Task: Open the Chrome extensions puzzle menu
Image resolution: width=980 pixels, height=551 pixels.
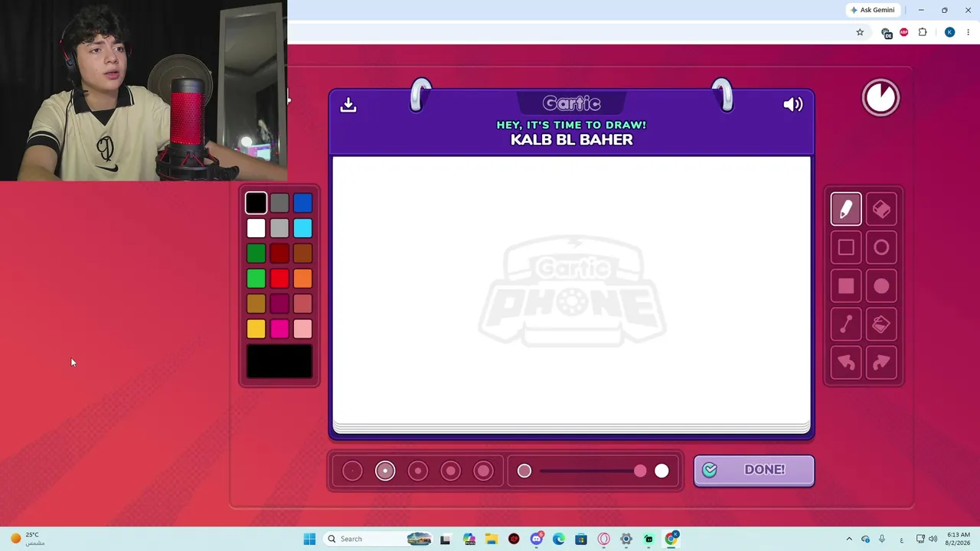Action: (923, 32)
